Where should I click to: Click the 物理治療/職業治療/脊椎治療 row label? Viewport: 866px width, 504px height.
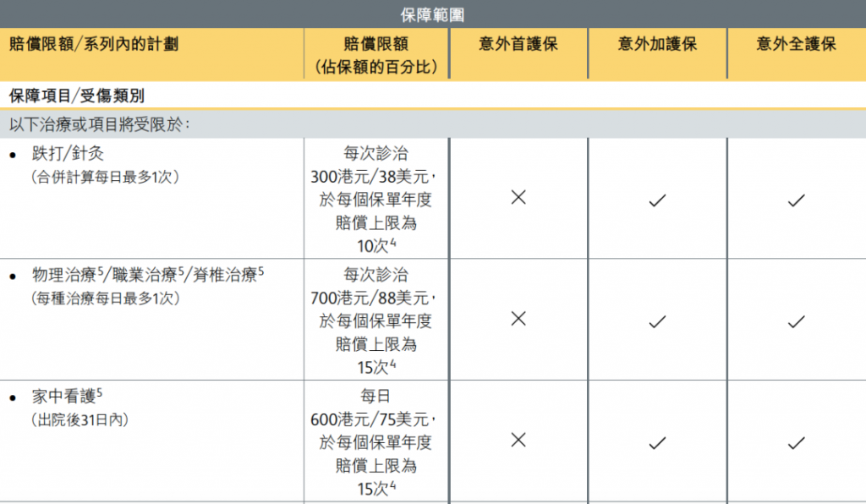click(148, 274)
